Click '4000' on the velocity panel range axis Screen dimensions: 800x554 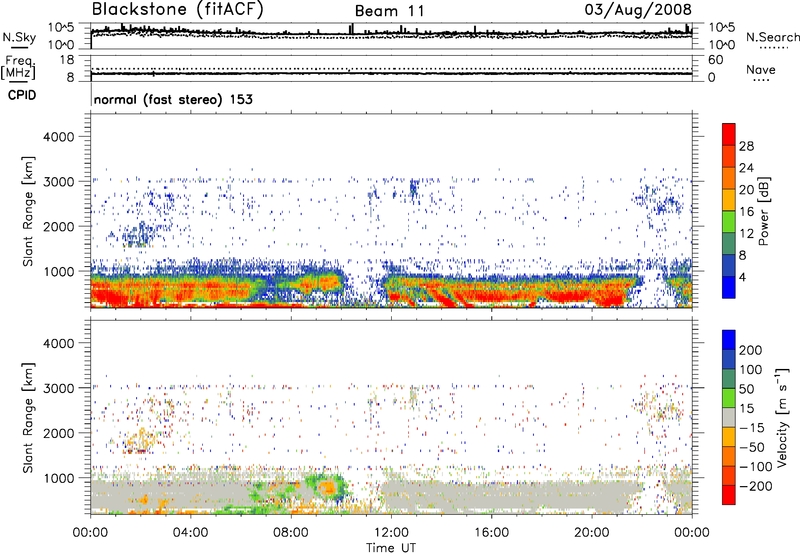[x=58, y=343]
